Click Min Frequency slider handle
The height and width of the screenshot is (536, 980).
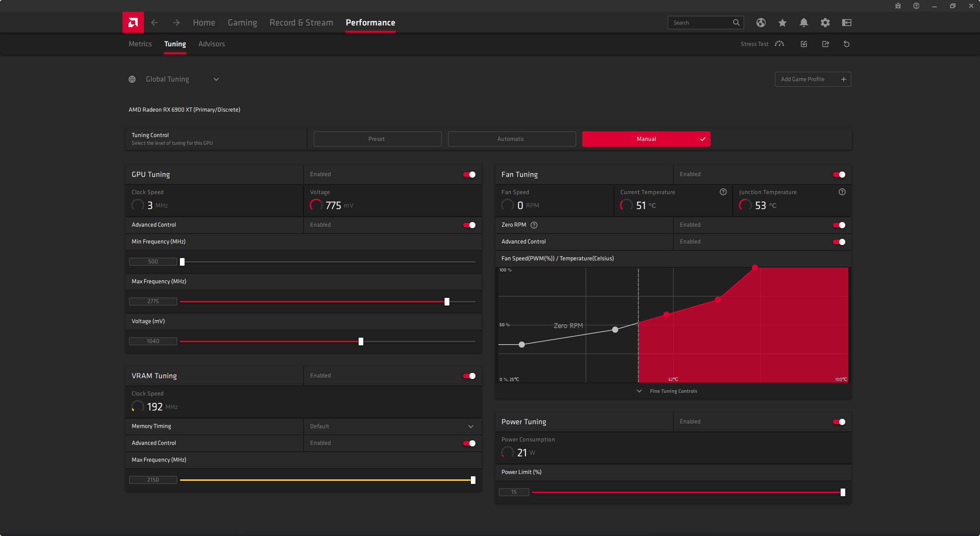click(x=182, y=262)
